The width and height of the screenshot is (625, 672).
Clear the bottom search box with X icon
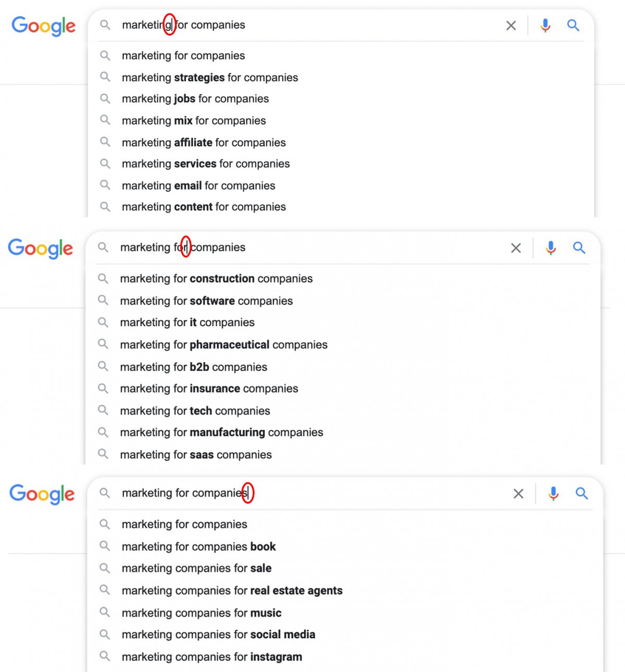click(x=518, y=494)
